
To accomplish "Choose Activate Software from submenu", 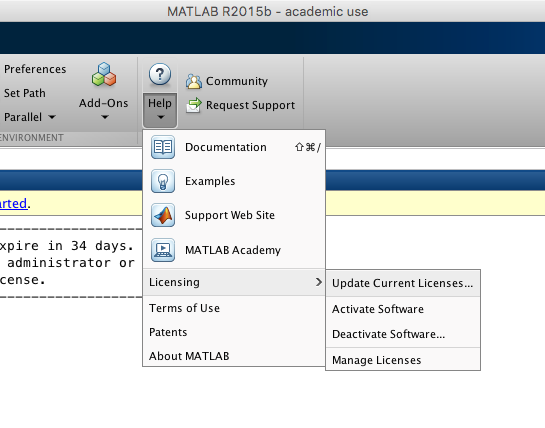I will coord(403,309).
